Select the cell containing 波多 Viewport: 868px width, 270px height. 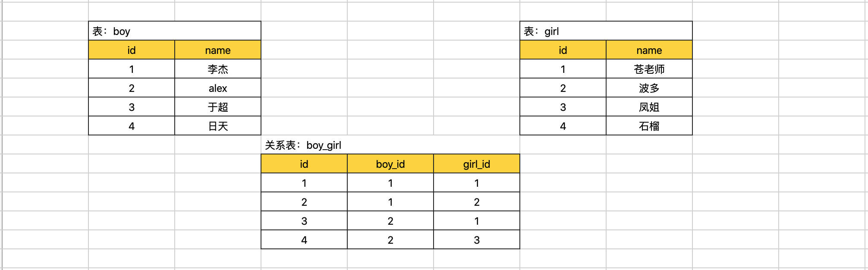coord(649,88)
